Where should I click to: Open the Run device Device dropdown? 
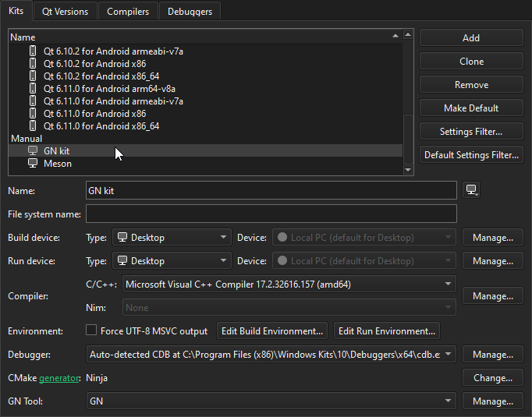pyautogui.click(x=364, y=260)
